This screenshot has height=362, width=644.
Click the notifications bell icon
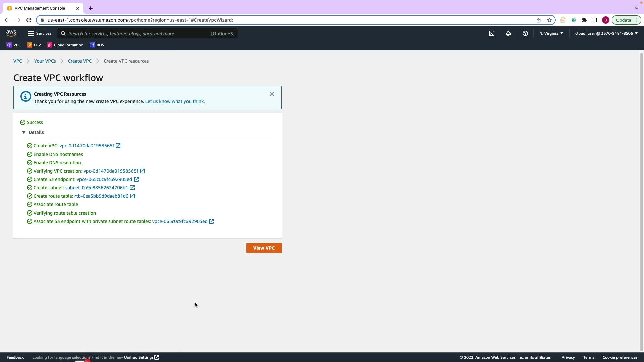[508, 33]
